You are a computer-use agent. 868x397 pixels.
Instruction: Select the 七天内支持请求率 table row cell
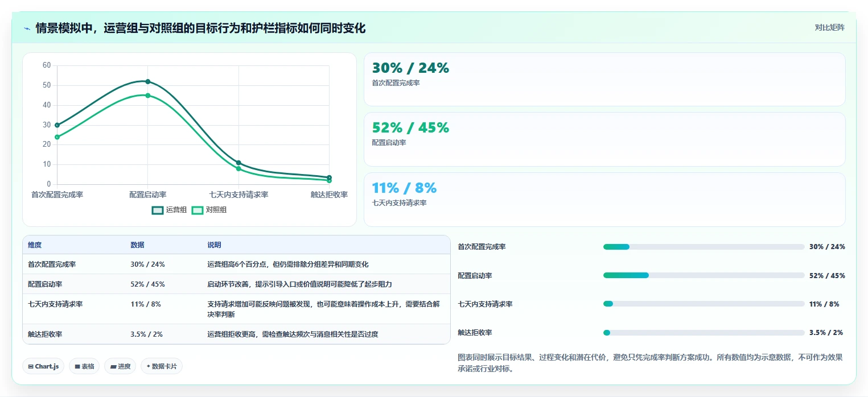pyautogui.click(x=55, y=304)
